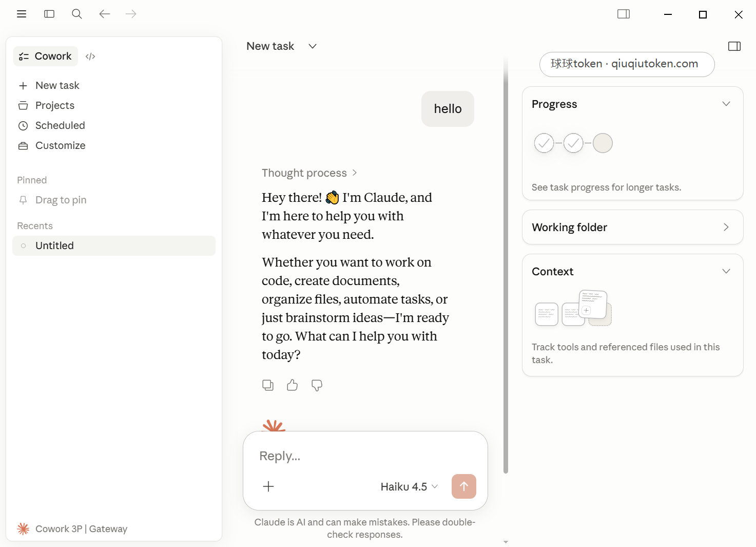Collapse the Progress section
Screen dimensions: 756x547
click(726, 104)
